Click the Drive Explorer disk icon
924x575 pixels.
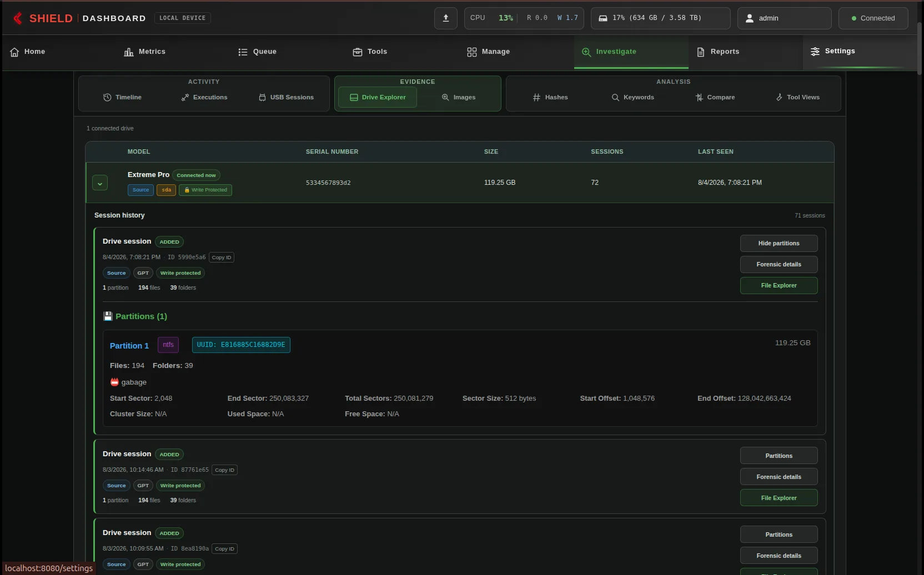354,97
